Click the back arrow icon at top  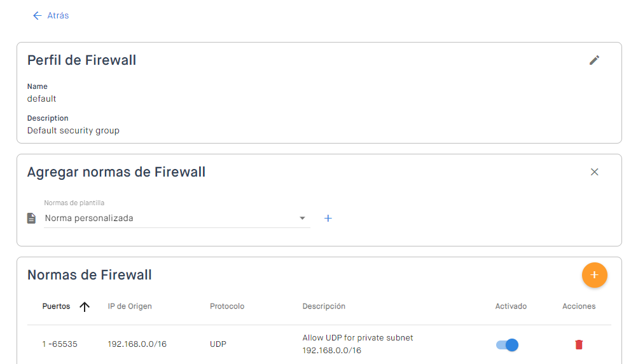click(x=37, y=15)
